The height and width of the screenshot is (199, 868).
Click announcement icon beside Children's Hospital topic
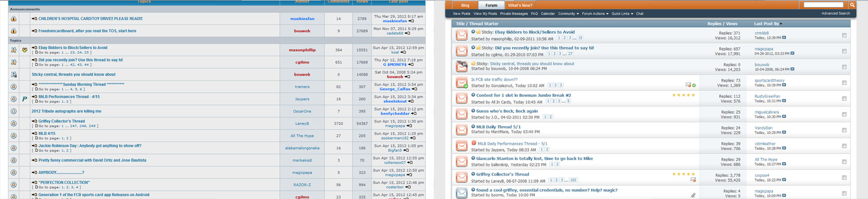14,18
